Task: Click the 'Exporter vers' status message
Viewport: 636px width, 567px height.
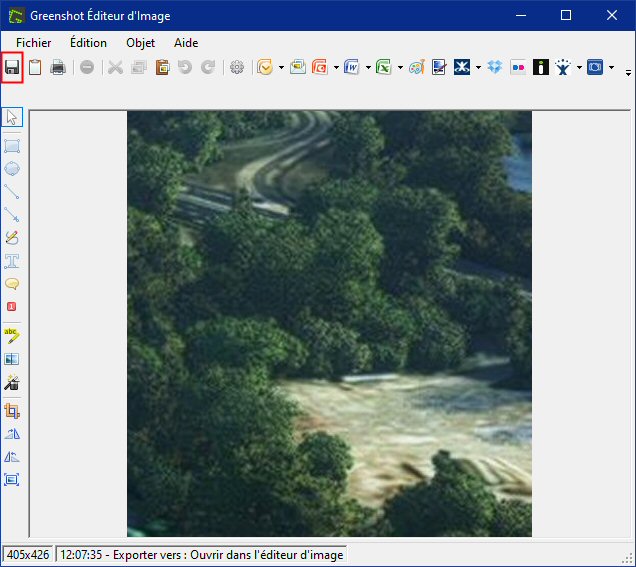Action: pos(202,554)
